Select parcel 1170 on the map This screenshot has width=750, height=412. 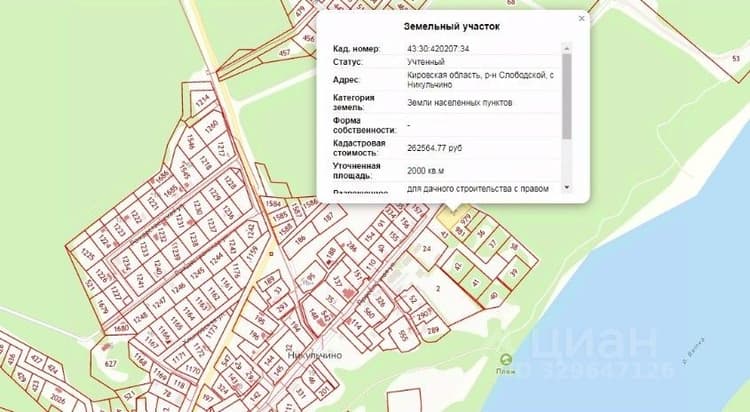pyautogui.click(x=192, y=369)
